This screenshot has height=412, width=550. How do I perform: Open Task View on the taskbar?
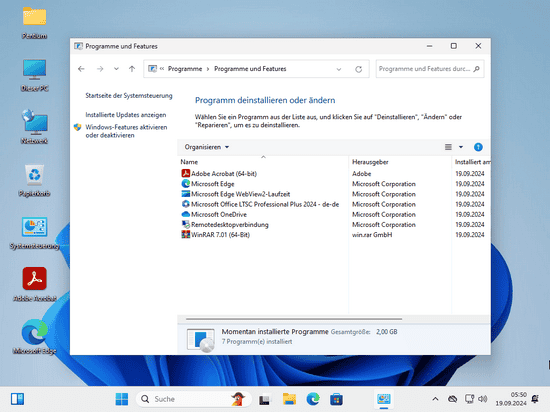(x=264, y=399)
